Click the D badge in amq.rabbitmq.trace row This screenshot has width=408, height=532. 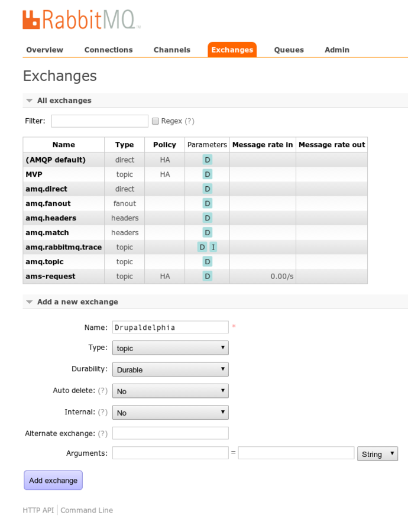(202, 247)
